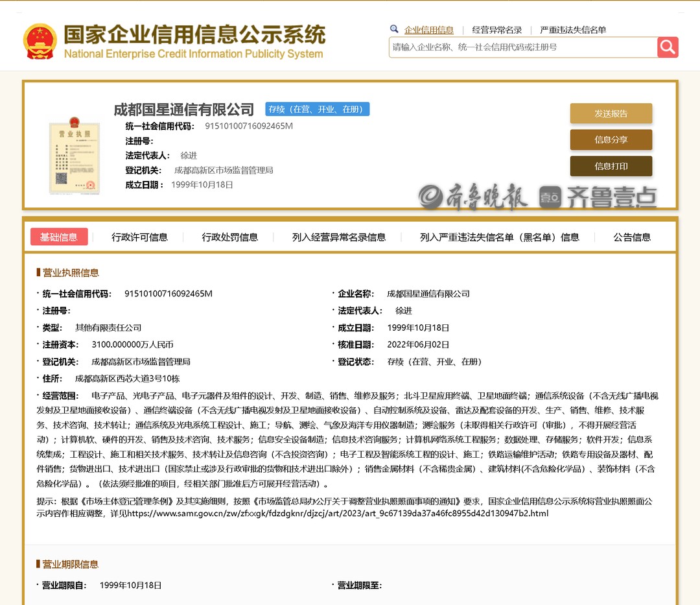Open the business license thumbnail image
The width and height of the screenshot is (700, 605).
(75, 156)
